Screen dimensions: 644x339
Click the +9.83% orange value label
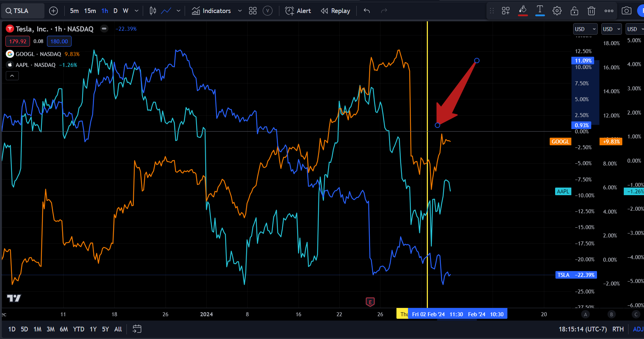coord(611,141)
